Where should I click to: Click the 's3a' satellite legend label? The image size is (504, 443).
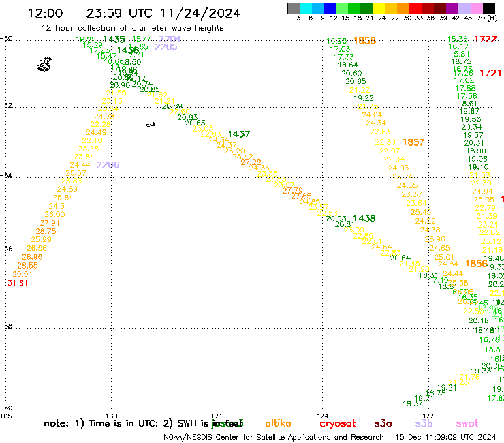(x=383, y=423)
